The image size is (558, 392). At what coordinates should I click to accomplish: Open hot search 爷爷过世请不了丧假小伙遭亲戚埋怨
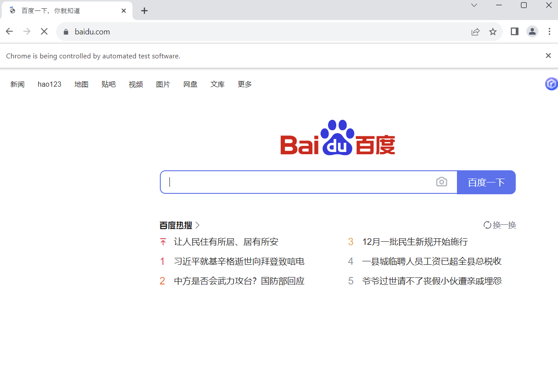click(432, 281)
